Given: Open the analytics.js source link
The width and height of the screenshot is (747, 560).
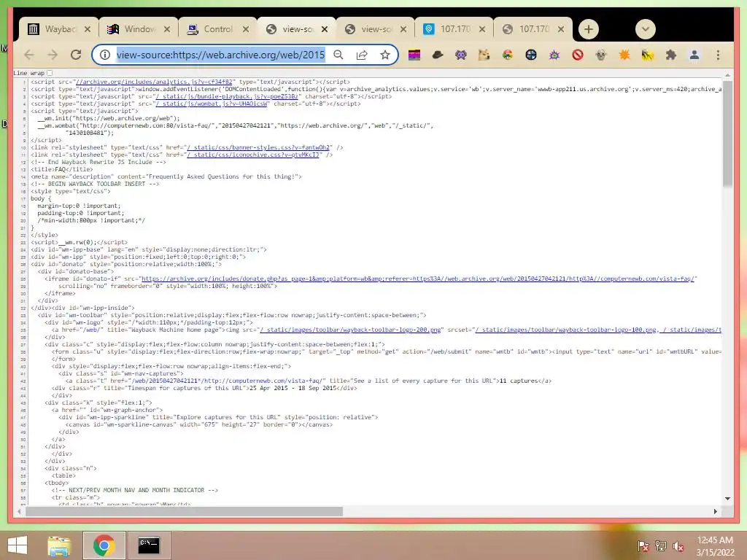Looking at the screenshot, I should pyautogui.click(x=153, y=82).
